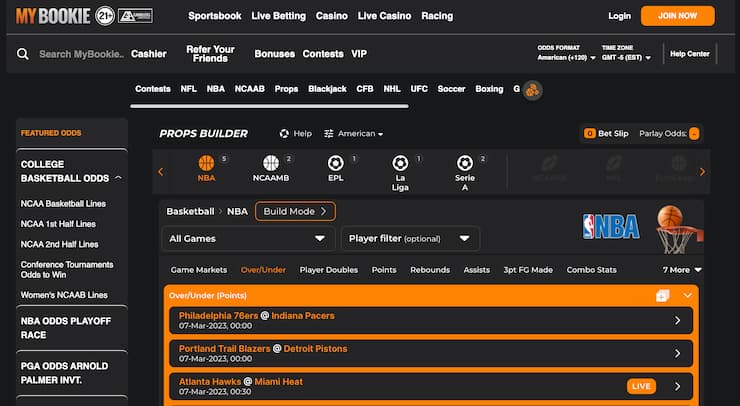Click the orange casino chips icon
The image size is (740, 406).
click(x=532, y=90)
